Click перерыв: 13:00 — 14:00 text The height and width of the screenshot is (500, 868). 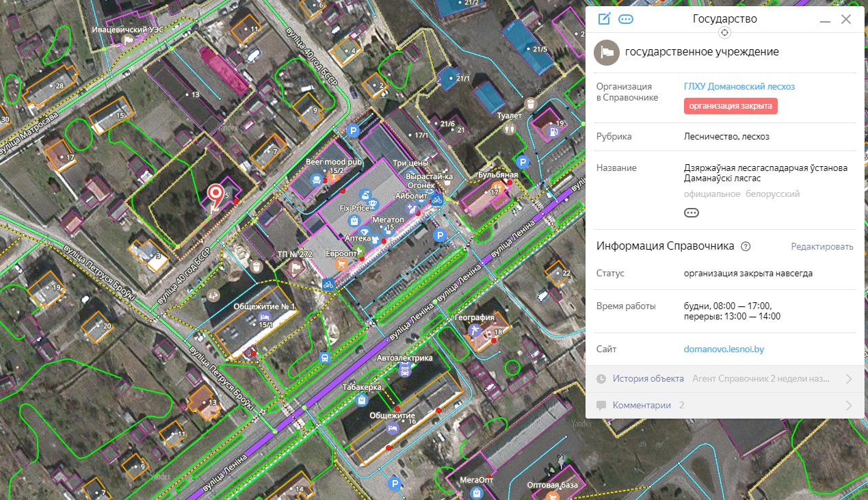pyautogui.click(x=732, y=316)
